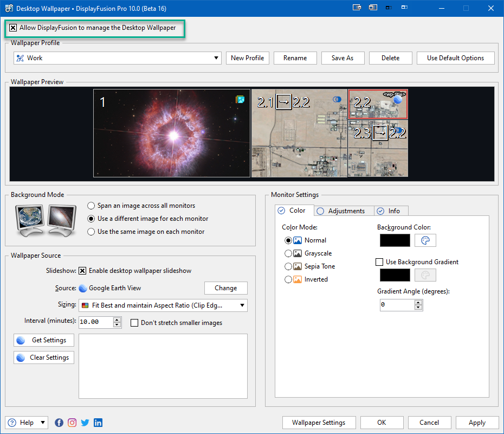Switch to the Color tab
504x434 pixels.
click(294, 210)
